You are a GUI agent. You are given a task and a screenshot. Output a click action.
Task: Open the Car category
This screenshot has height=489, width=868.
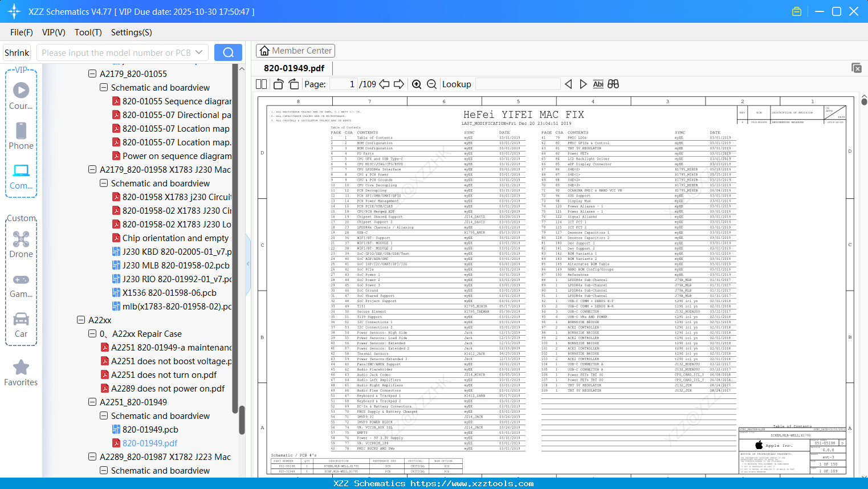pyautogui.click(x=21, y=324)
